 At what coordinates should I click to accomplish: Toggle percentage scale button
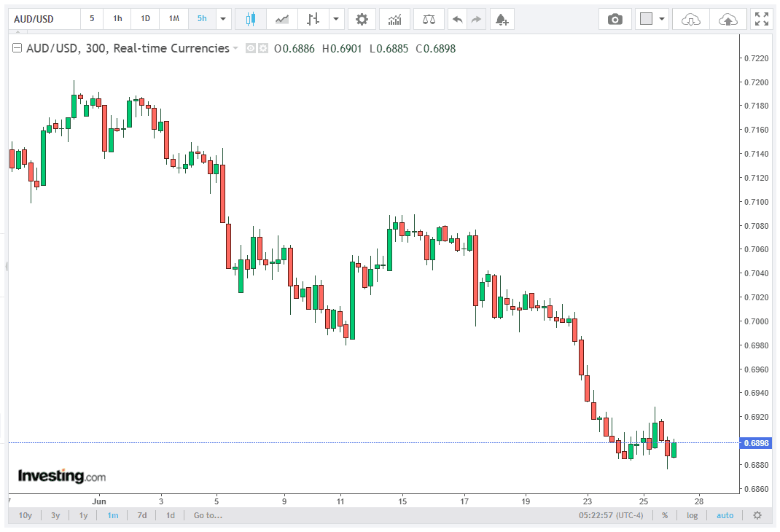(x=665, y=515)
